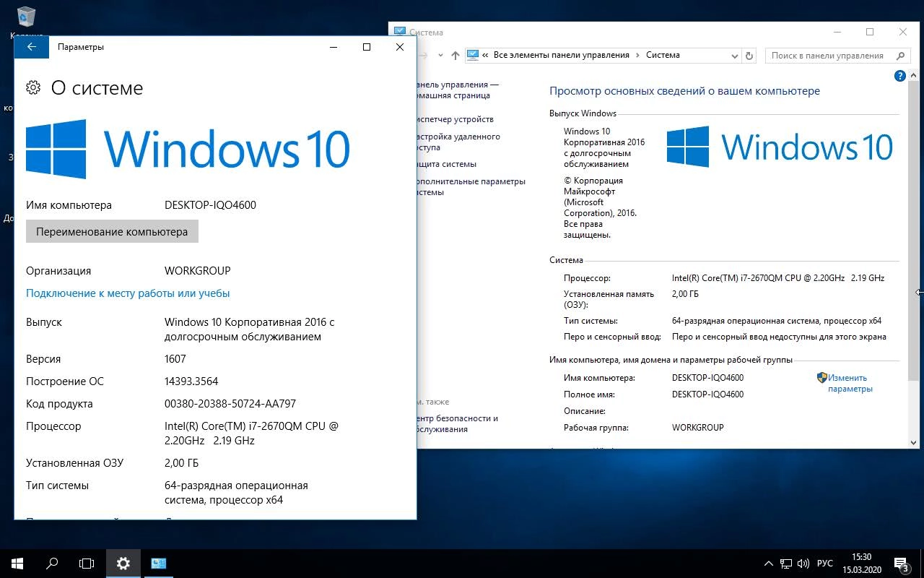Click Up arrow in Система address bar
The image size is (924, 578).
[455, 56]
